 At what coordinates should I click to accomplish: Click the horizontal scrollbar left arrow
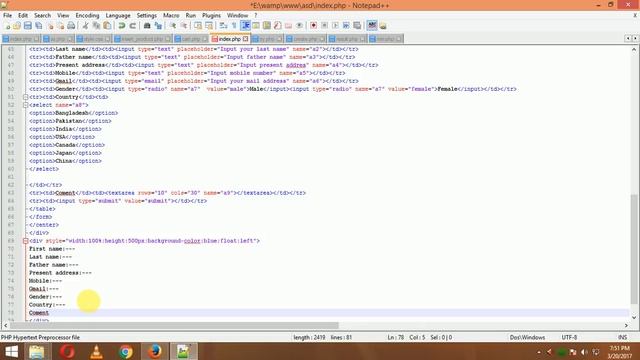point(5,325)
